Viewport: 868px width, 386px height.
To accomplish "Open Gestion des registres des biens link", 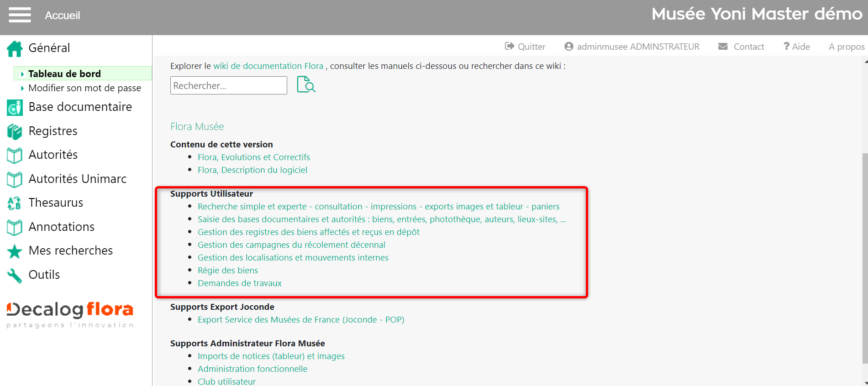I will (x=309, y=232).
